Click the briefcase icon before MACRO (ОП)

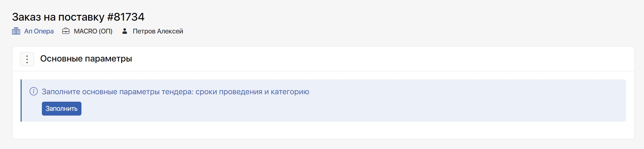click(x=66, y=31)
